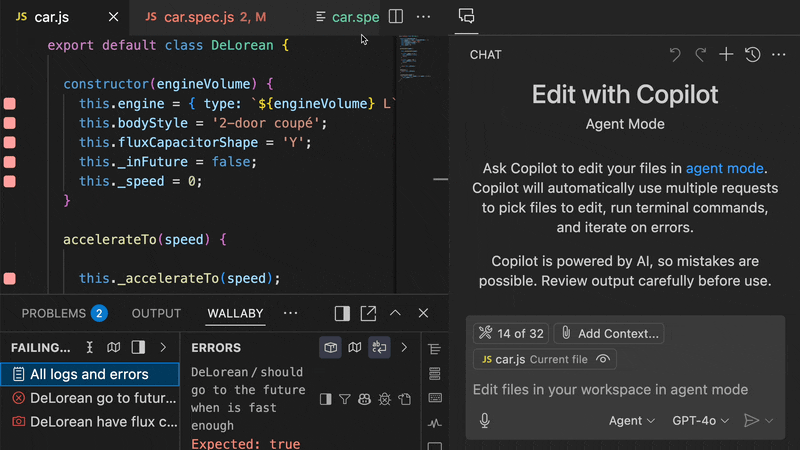This screenshot has width=800, height=450.
Task: Switch to the OUTPUT tab
Action: coord(157,313)
